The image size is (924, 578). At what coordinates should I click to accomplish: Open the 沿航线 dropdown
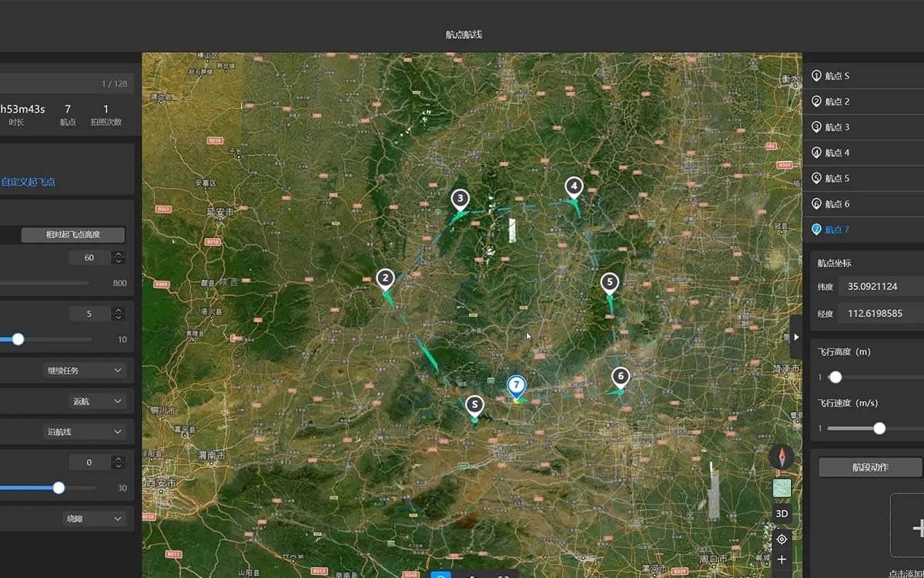pyautogui.click(x=84, y=432)
